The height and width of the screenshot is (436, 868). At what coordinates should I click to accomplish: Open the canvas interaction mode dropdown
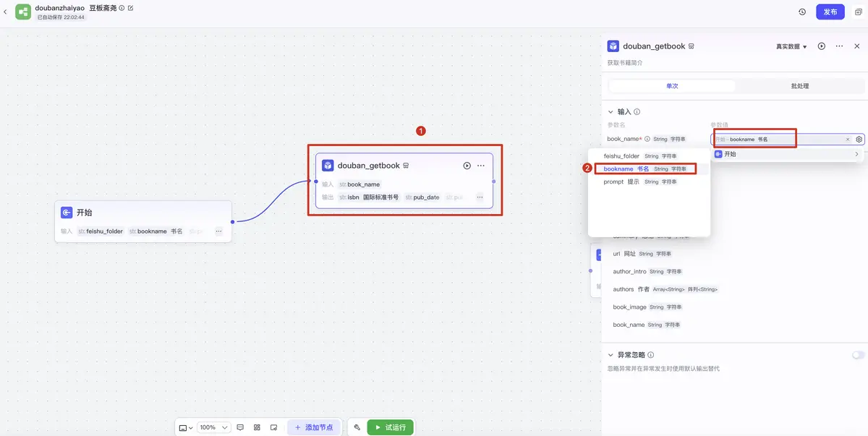click(186, 427)
